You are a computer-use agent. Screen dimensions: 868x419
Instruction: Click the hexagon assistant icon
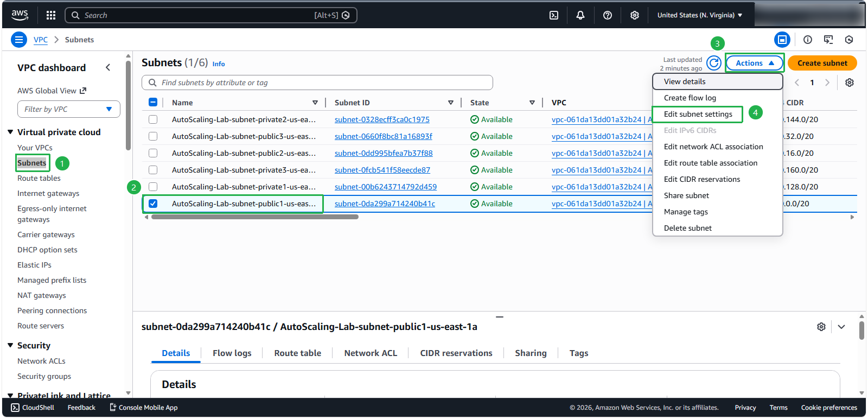tap(849, 40)
